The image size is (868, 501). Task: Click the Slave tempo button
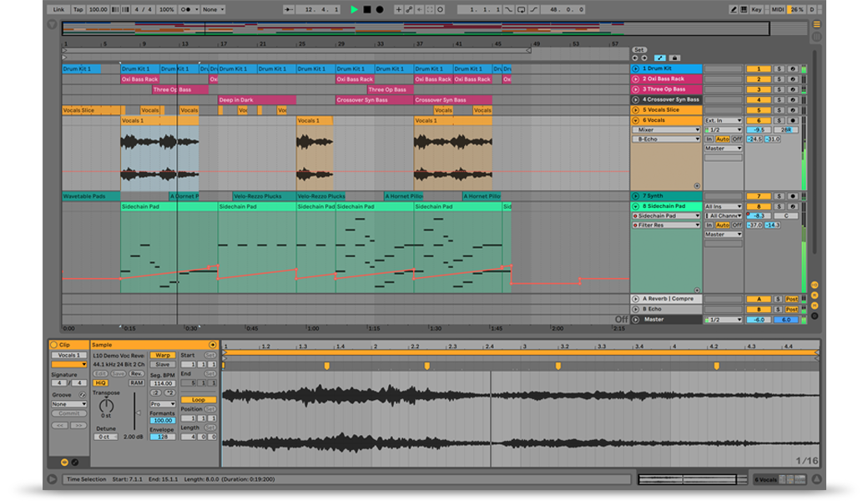163,364
